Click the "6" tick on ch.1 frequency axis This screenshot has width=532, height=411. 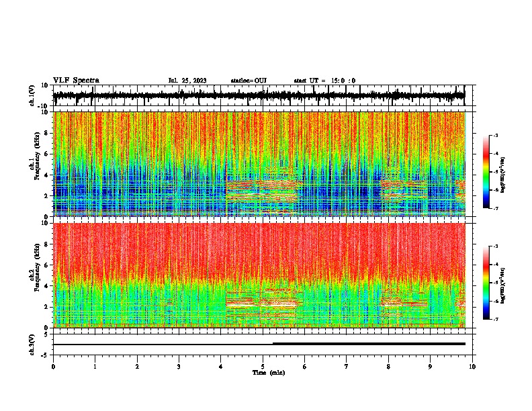(x=46, y=154)
